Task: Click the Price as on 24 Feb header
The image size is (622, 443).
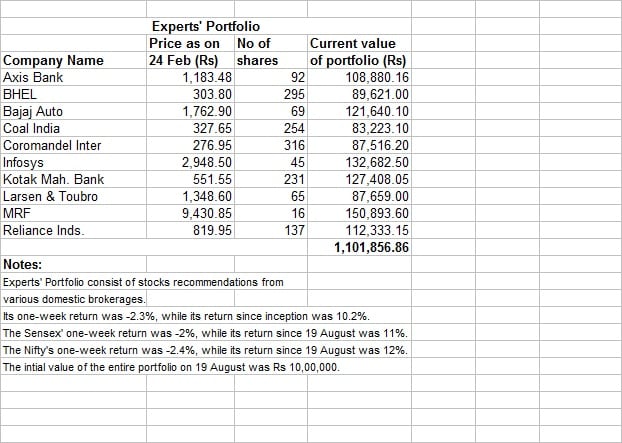Action: (x=190, y=52)
